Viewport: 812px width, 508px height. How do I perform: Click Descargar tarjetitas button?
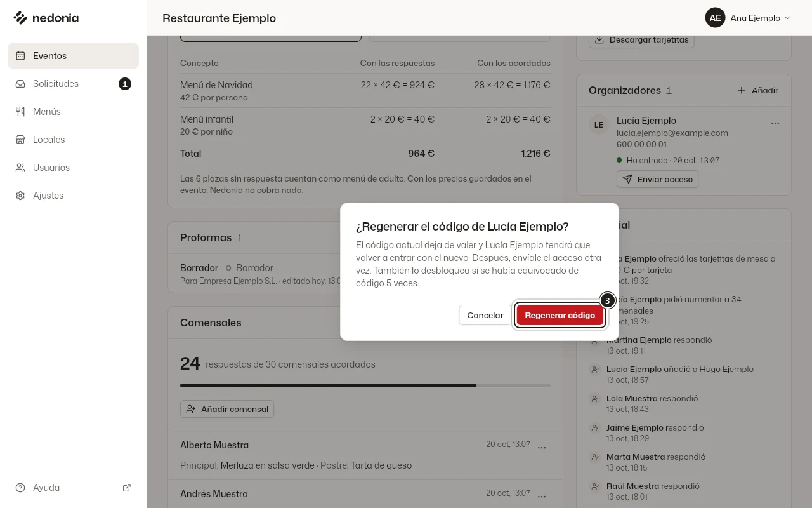pyautogui.click(x=642, y=39)
